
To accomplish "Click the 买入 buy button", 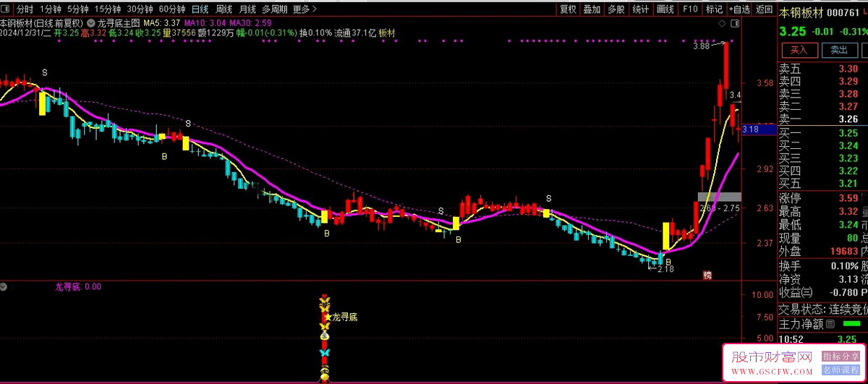I will tap(799, 50).
